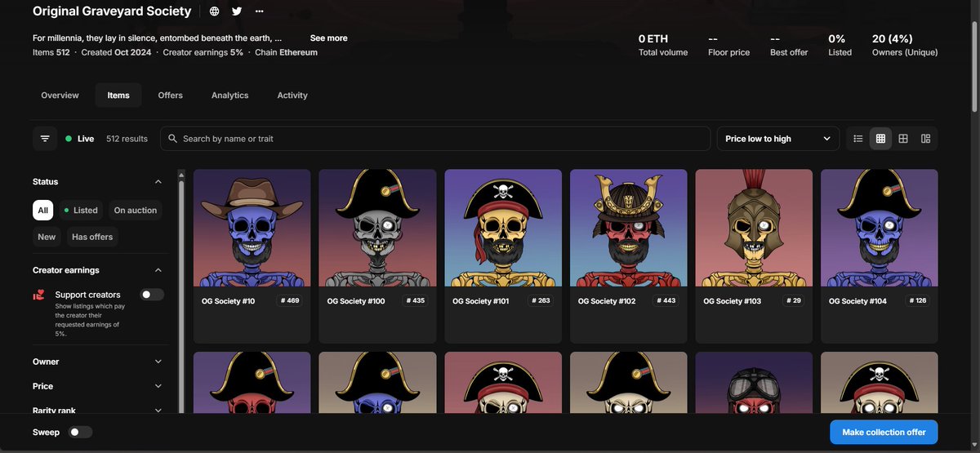This screenshot has width=980, height=453.
Task: Click the 20 (4%) owners stat
Action: click(905, 45)
